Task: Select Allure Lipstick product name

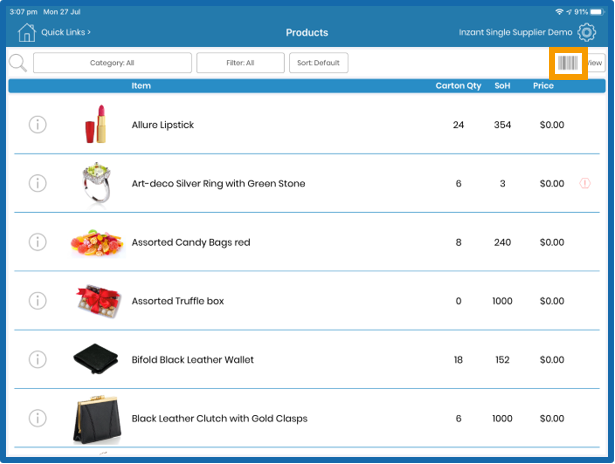Action: 163,125
